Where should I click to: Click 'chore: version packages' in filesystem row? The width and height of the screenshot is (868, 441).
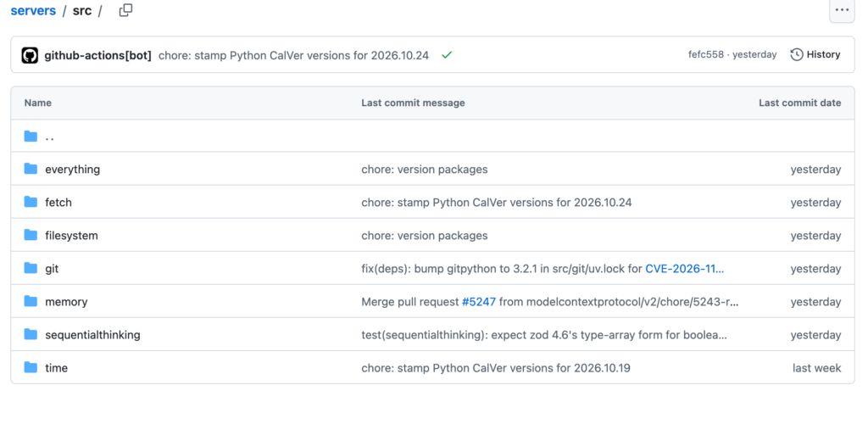425,236
